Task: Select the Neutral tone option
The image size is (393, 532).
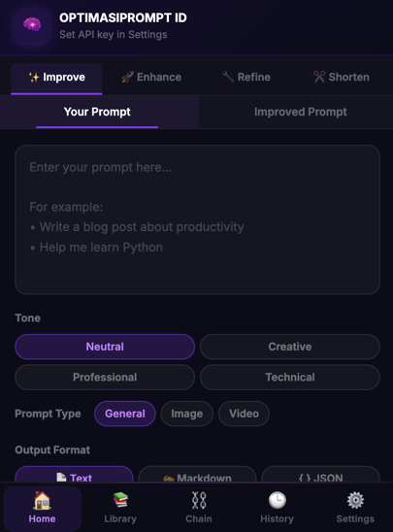Action: 105,347
